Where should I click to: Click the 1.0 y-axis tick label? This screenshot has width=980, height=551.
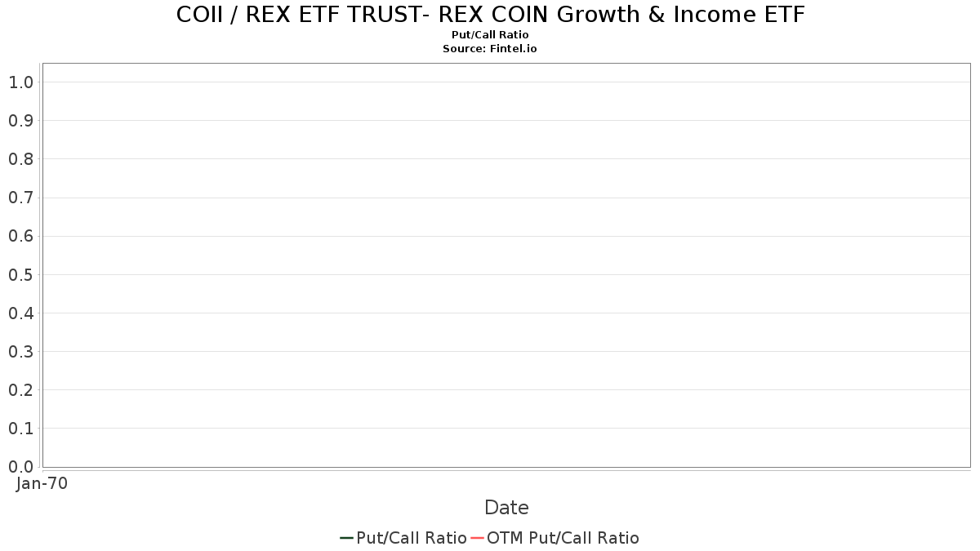[20, 82]
